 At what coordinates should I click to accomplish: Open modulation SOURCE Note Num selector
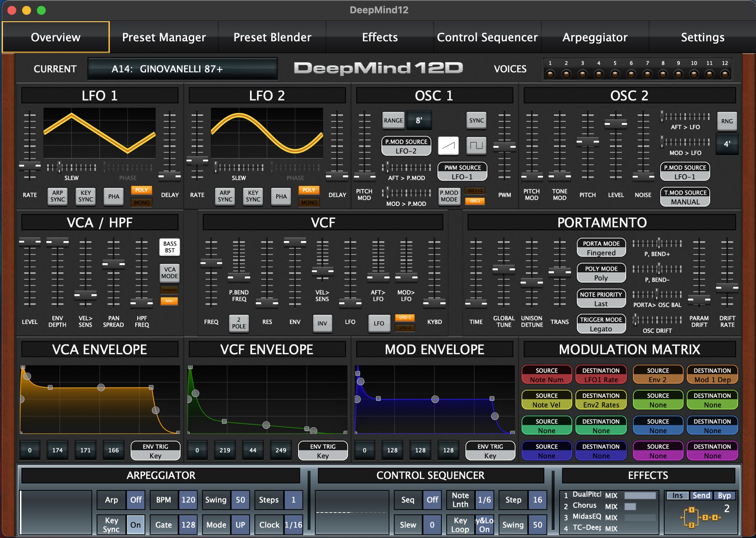(x=547, y=375)
